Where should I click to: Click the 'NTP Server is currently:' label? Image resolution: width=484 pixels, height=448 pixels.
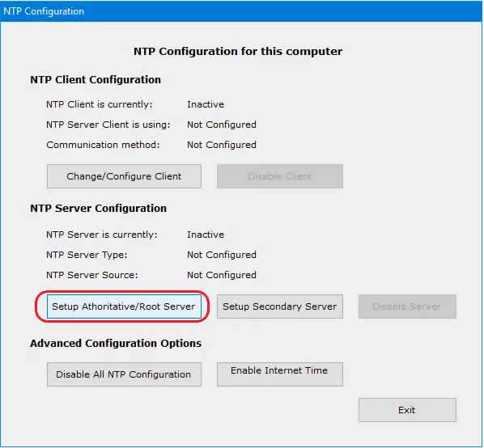[x=101, y=235]
